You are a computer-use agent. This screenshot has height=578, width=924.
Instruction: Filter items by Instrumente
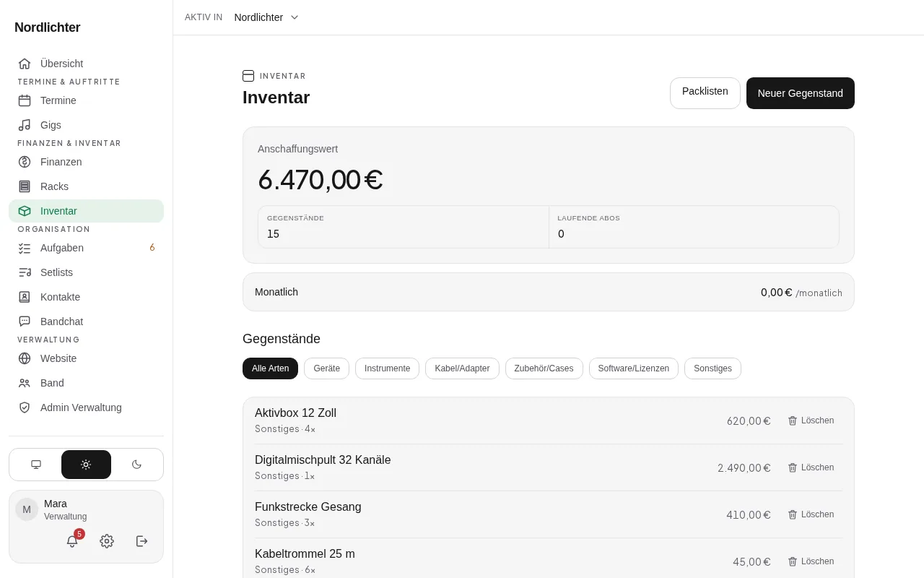pyautogui.click(x=387, y=368)
